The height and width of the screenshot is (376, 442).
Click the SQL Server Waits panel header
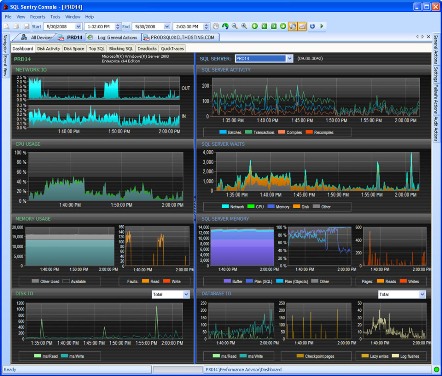(313, 144)
